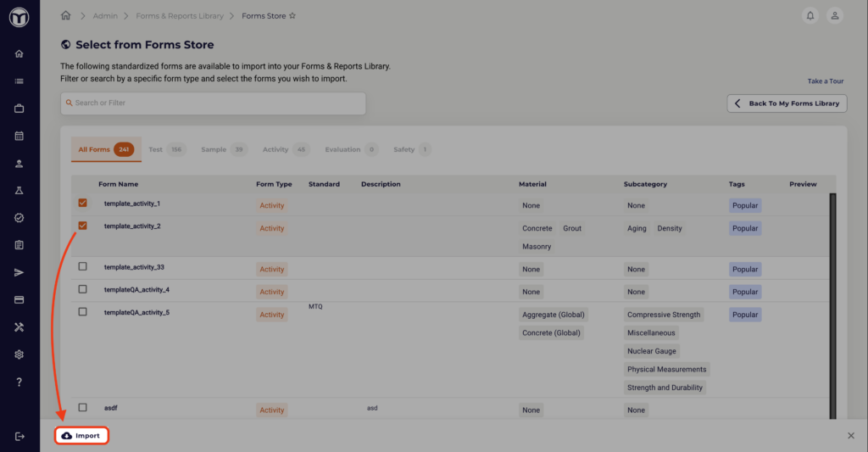Click the briefcase icon in sidebar
868x452 pixels.
19,109
